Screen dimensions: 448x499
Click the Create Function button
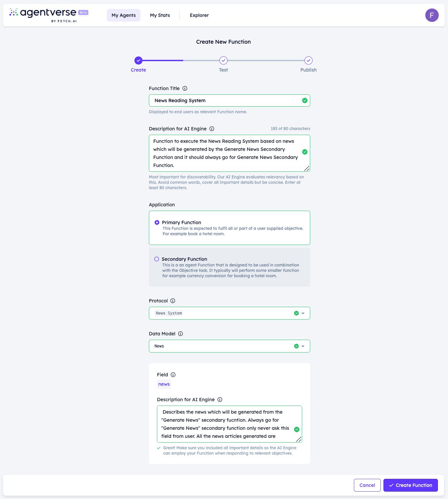pos(411,485)
